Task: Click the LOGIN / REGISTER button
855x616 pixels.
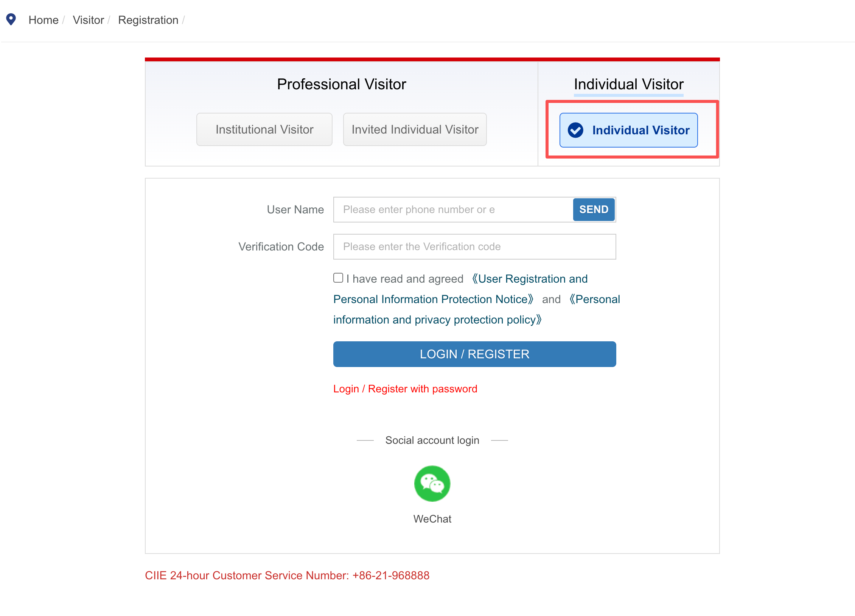Action: point(474,354)
